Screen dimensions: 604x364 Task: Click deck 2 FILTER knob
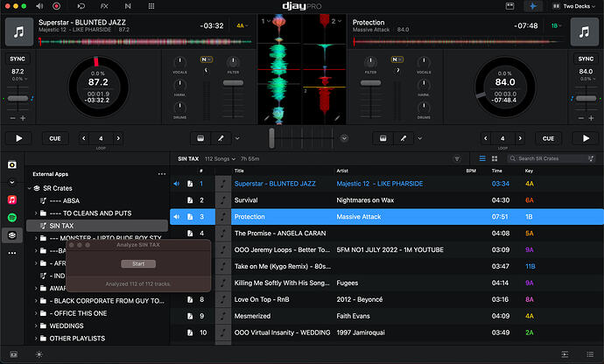pos(370,62)
